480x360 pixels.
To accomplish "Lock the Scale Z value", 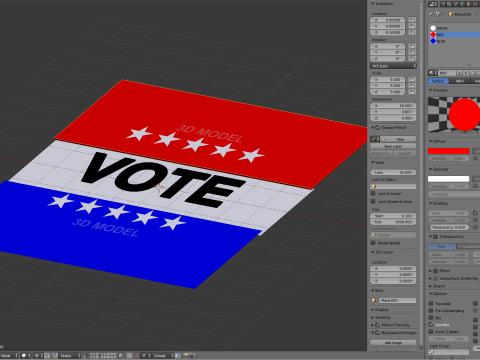I will tap(412, 92).
